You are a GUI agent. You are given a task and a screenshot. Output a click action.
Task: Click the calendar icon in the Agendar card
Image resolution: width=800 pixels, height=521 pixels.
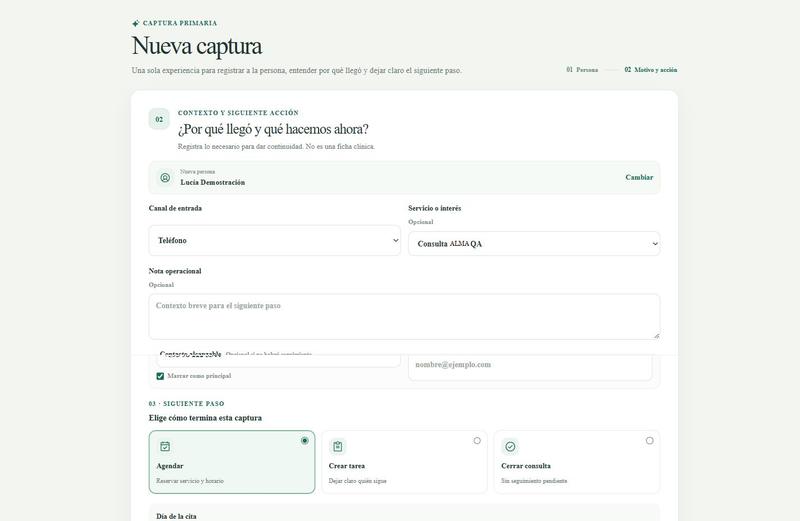click(x=165, y=446)
